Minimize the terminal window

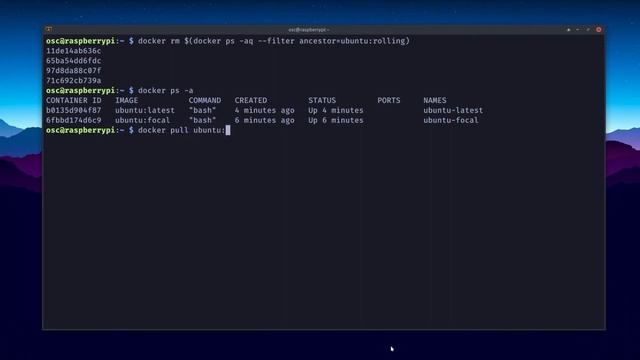click(578, 29)
